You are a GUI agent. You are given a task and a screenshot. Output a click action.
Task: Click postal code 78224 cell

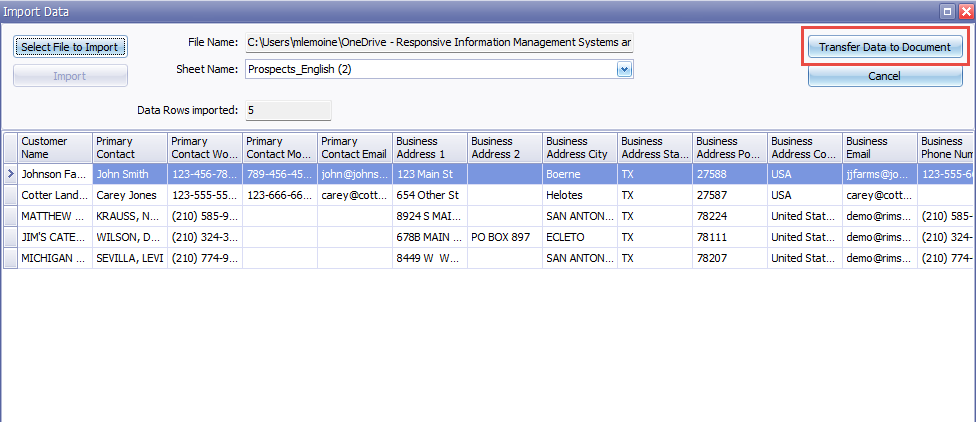(730, 216)
